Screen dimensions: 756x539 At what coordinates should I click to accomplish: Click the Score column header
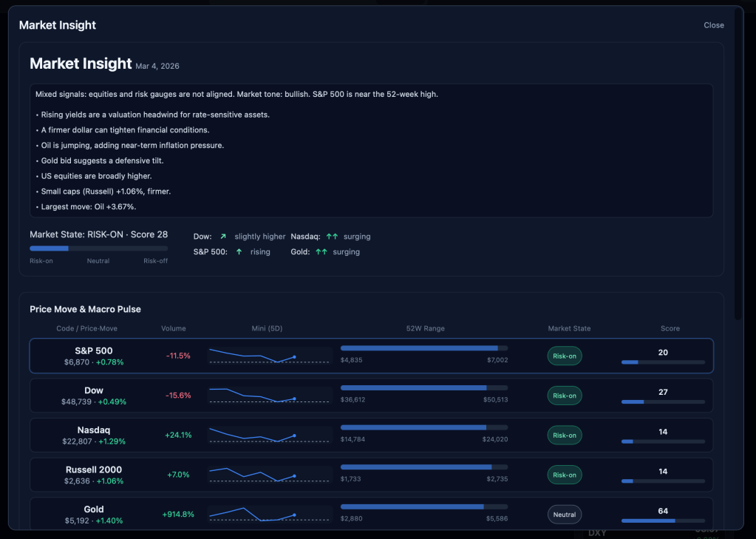670,328
